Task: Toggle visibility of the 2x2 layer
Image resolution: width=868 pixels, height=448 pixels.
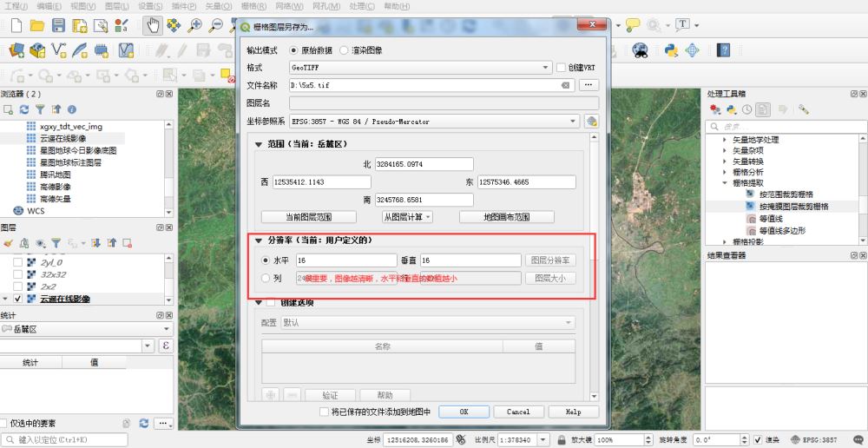Action: 17,286
